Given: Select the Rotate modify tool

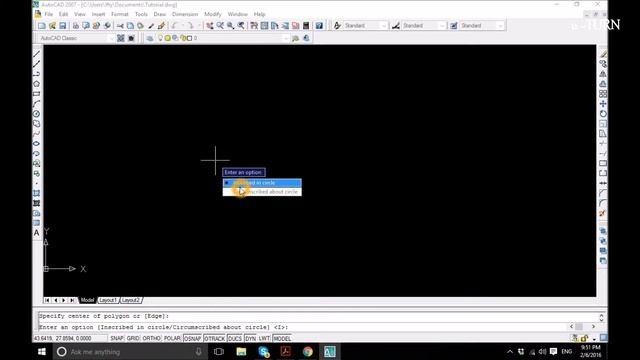Looking at the screenshot, I should tap(603, 114).
